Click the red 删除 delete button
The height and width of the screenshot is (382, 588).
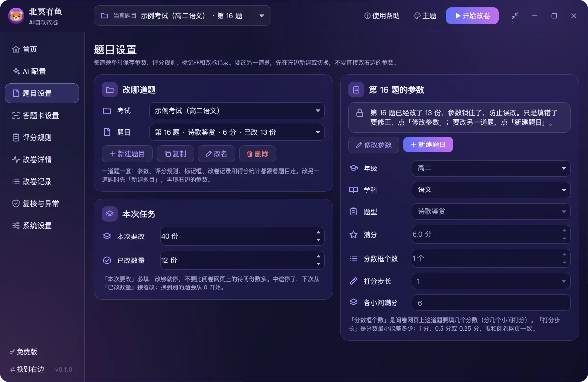tap(258, 154)
